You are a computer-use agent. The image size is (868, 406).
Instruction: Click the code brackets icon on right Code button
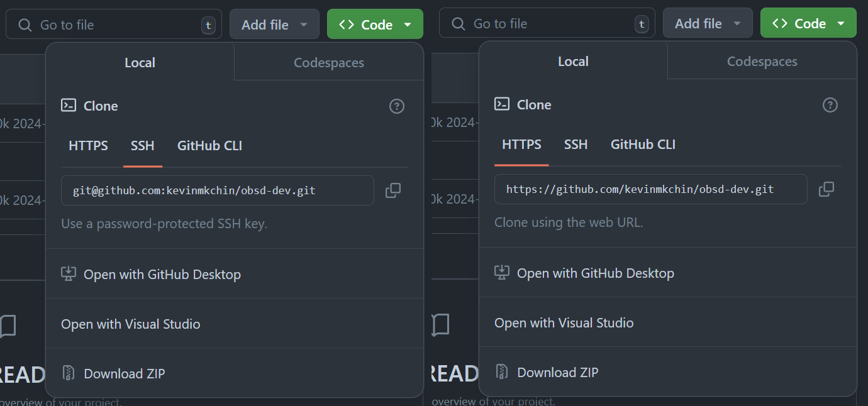click(780, 24)
